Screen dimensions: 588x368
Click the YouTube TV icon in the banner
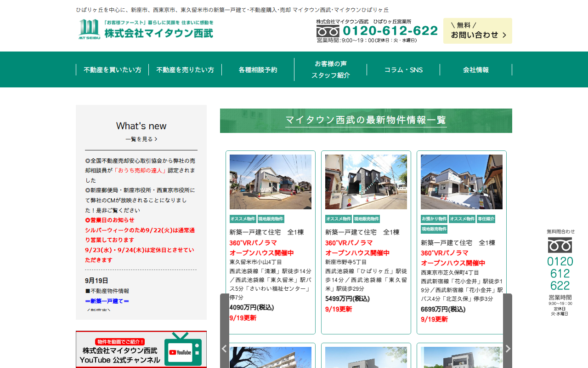[183, 349]
